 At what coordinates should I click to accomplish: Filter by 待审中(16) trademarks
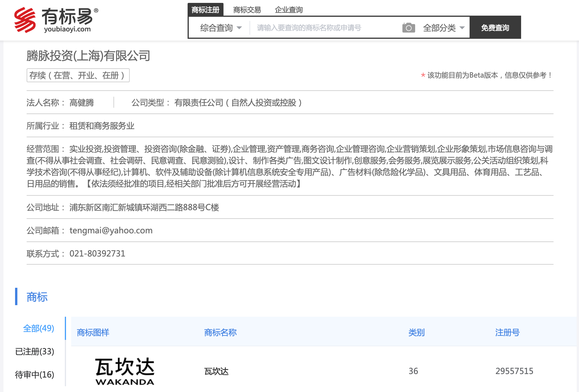coord(34,375)
